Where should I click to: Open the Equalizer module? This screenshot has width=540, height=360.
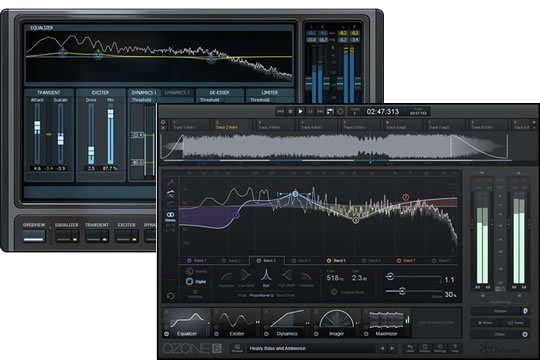186,323
